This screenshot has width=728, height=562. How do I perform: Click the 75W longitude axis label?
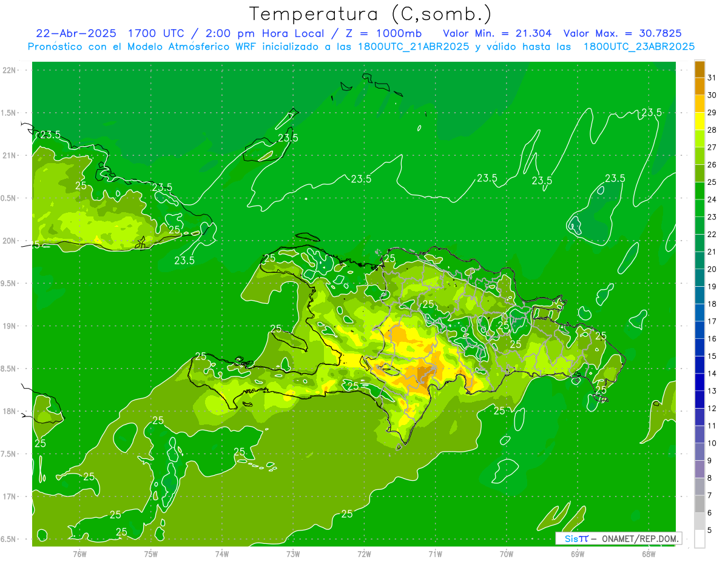point(150,554)
